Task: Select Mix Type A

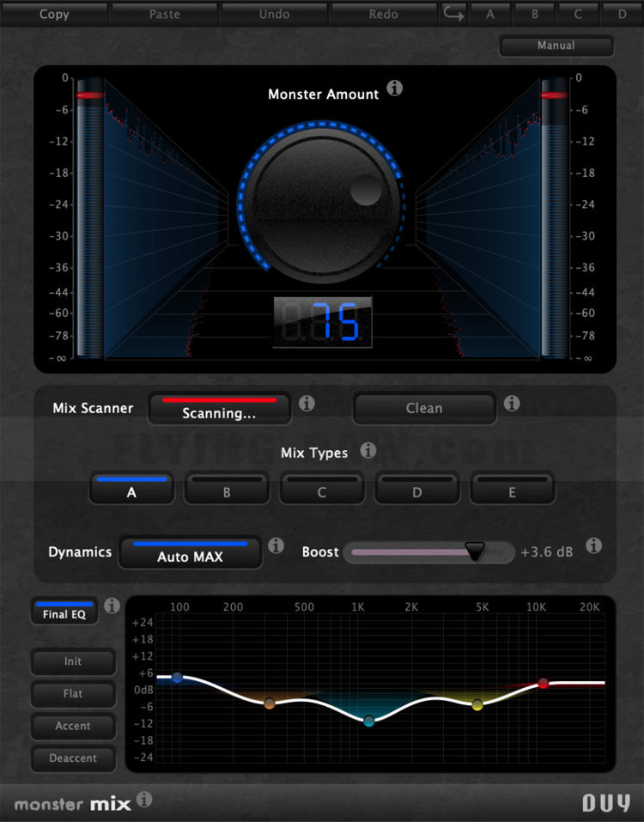Action: tap(131, 488)
